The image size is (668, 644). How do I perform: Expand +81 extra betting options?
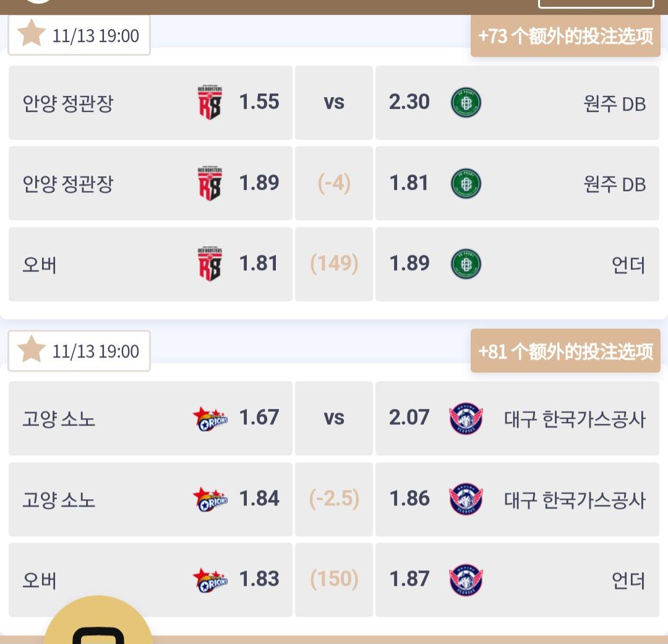coord(565,351)
